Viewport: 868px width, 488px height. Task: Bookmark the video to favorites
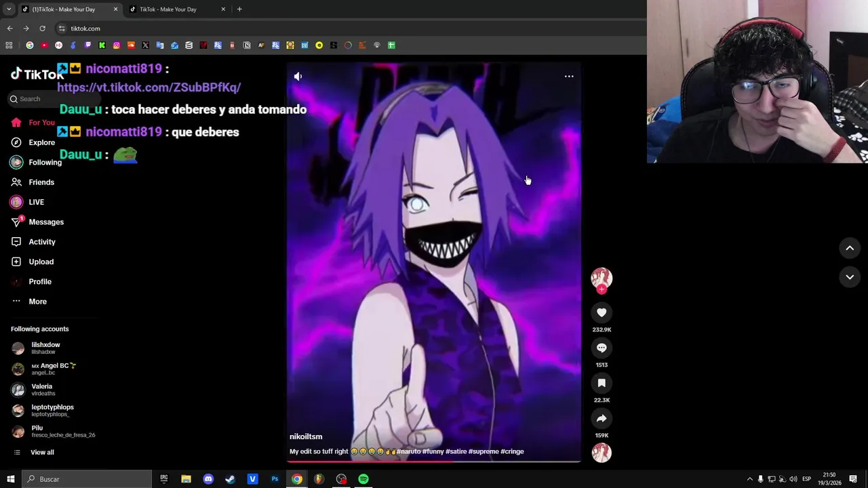coord(601,383)
